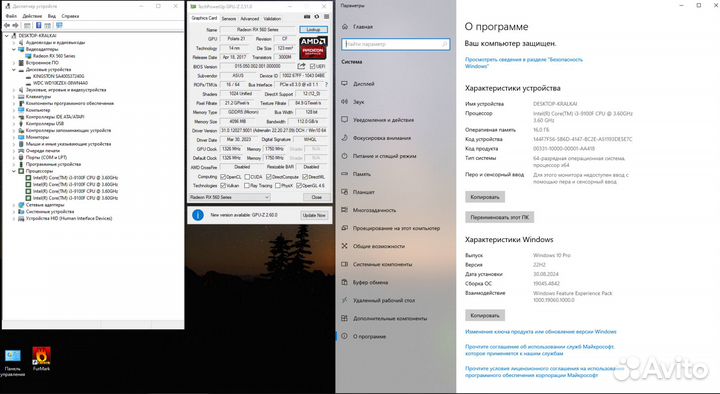720x394 pixels.
Task: Collapse the Видеоадаптеры tree node
Action: click(x=14, y=49)
